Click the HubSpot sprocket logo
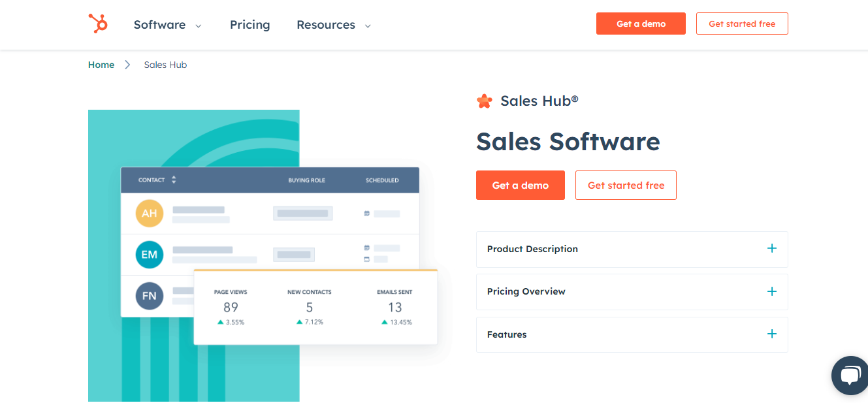The image size is (868, 403). (x=98, y=24)
